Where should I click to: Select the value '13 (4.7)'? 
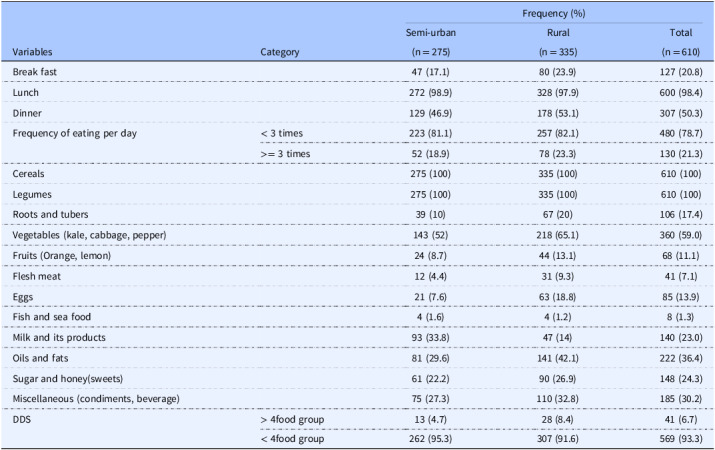(430, 419)
